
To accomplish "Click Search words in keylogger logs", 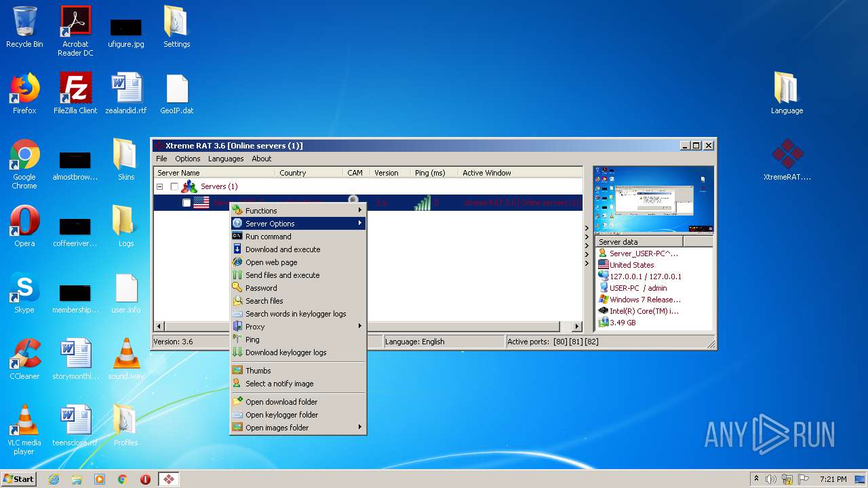I will point(298,314).
